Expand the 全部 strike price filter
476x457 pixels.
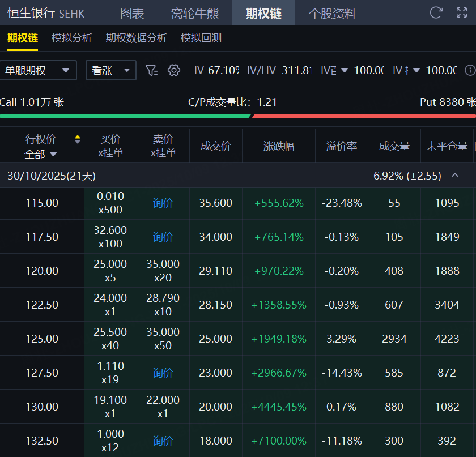[x=41, y=153]
